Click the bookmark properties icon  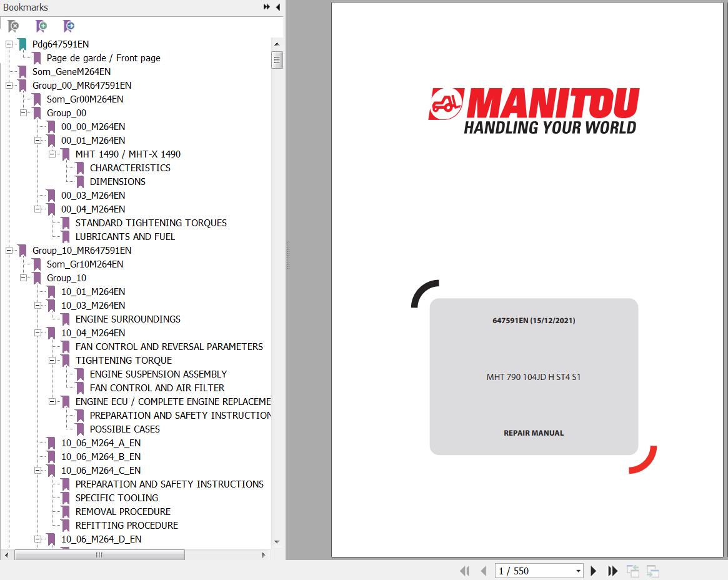(69, 26)
